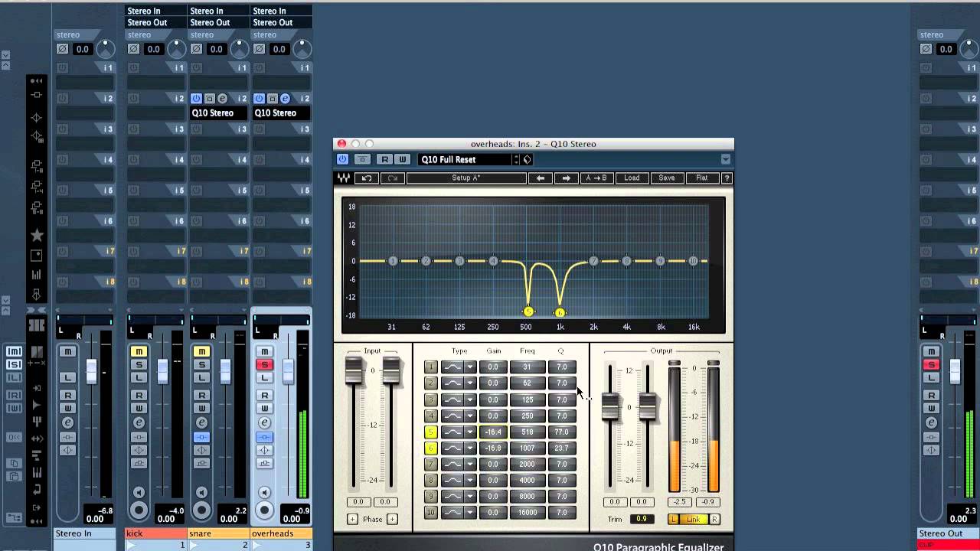
Task: Invert left channel phase in Q10
Action: coord(352,519)
